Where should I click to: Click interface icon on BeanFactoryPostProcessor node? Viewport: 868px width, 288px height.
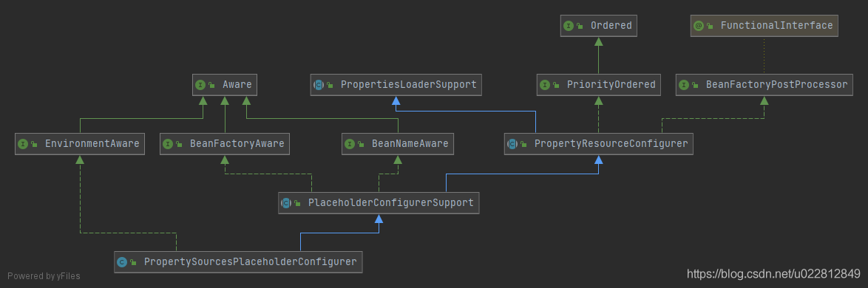point(684,85)
